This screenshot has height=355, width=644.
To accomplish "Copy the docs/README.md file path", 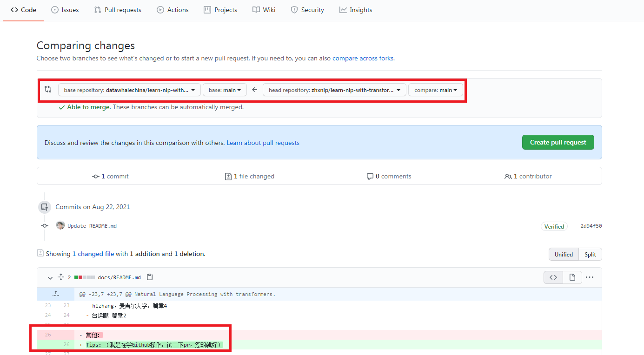I will pos(150,277).
